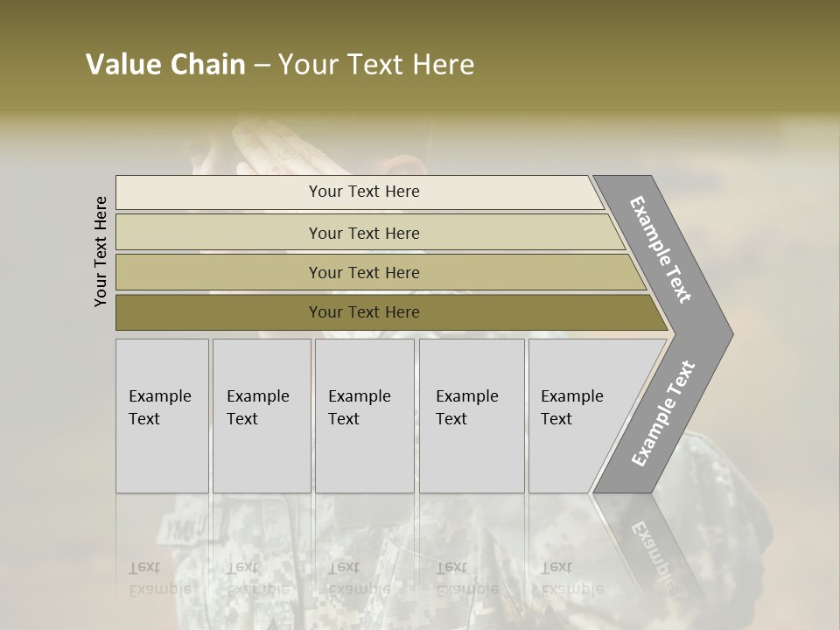Select the fifth Example Text box
Screen dimensions: 840x630
573,416
